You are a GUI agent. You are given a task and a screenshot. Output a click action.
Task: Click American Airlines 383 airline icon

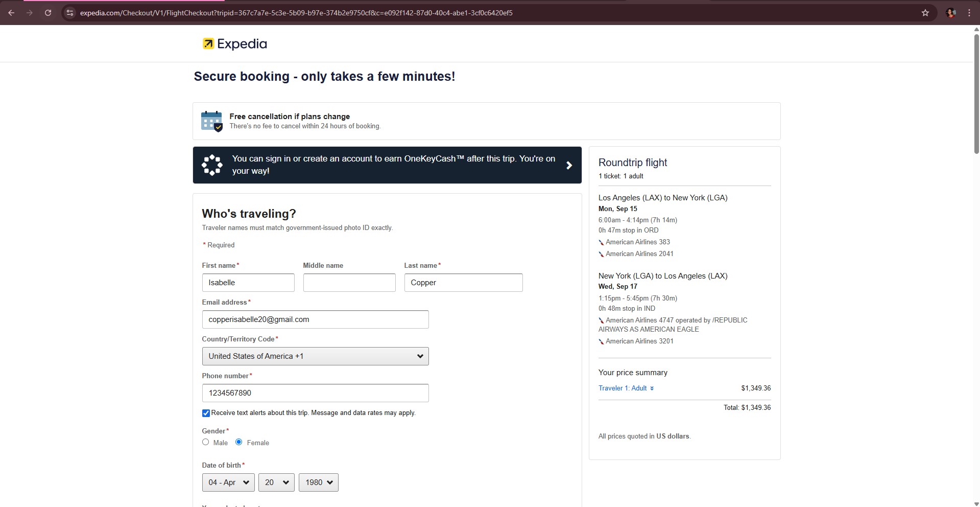coord(601,242)
